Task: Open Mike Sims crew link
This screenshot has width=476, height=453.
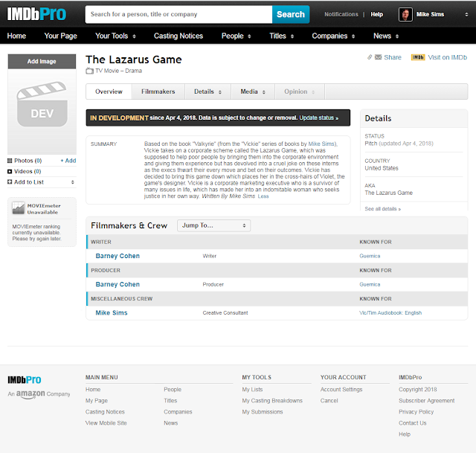Action: (x=112, y=313)
